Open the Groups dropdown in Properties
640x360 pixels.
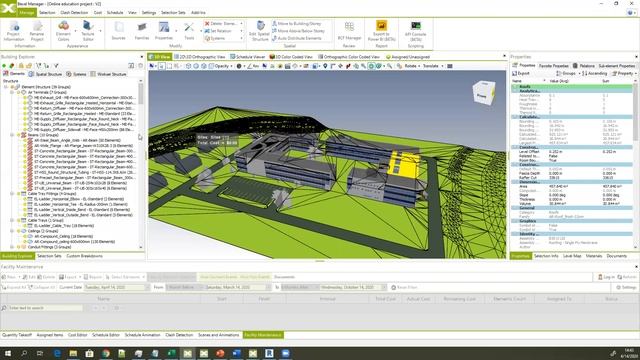(567, 73)
